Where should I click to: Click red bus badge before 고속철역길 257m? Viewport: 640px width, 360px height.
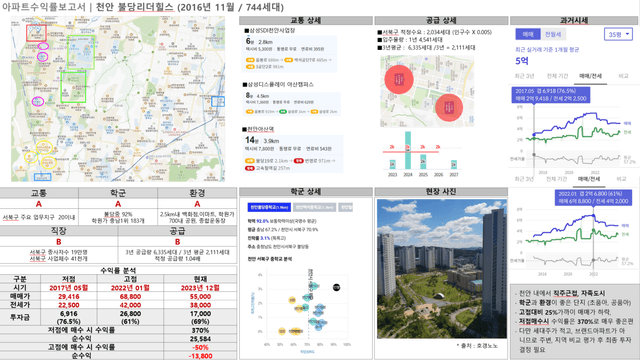pyautogui.click(x=249, y=168)
